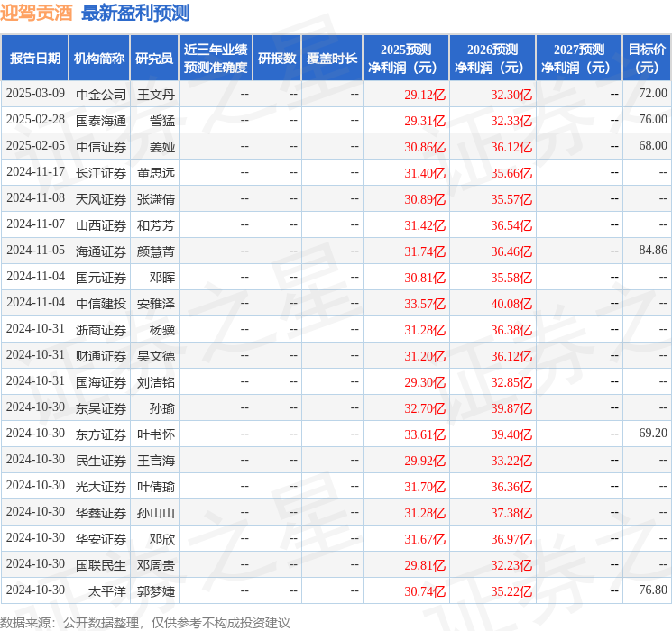
Task: Click target price 72.00
Action: pos(653,93)
